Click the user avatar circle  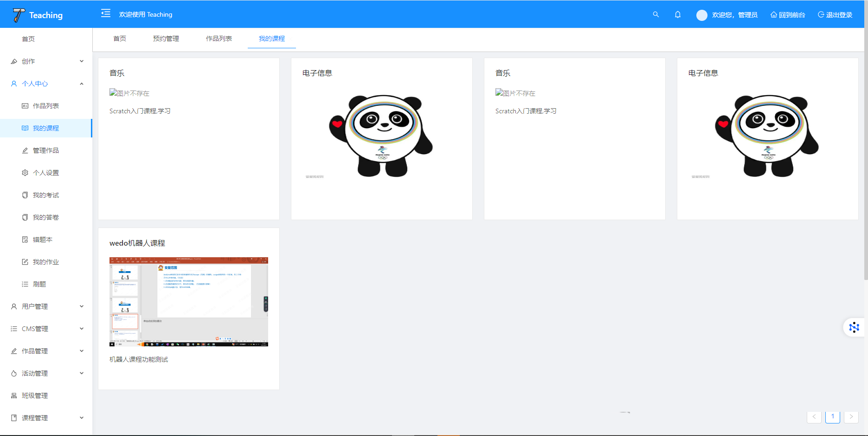[x=701, y=15]
